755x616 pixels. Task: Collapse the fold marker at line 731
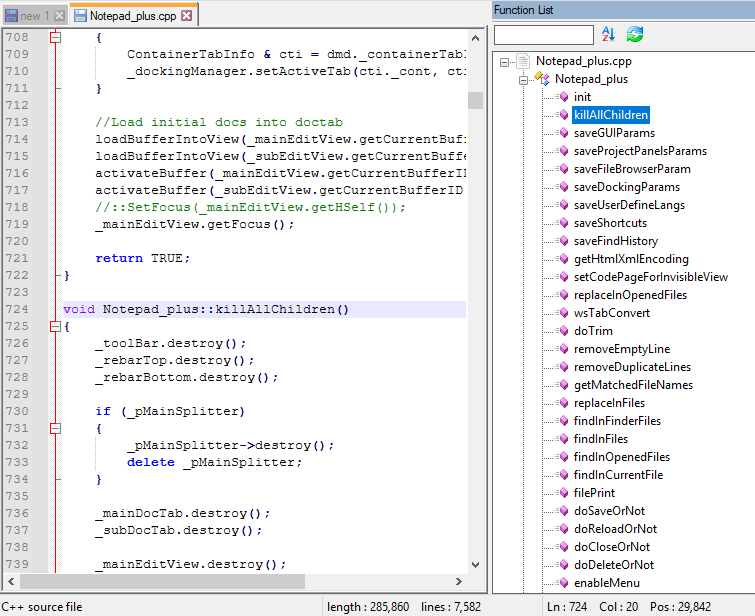[56, 428]
